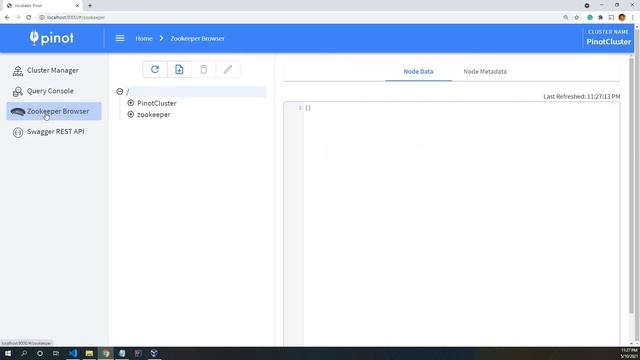Click the Last Refreshed timestamp text

[582, 96]
